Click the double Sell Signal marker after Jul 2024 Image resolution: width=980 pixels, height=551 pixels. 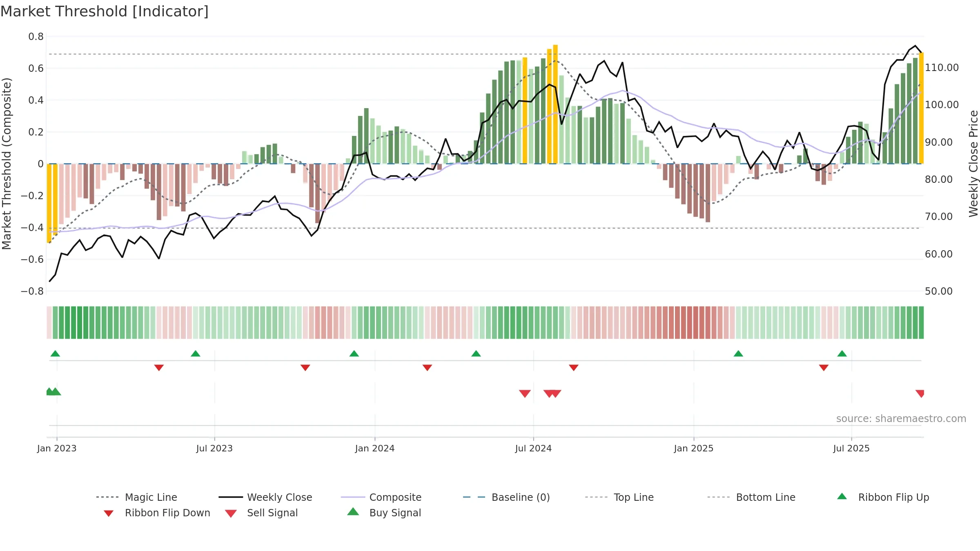(x=552, y=393)
